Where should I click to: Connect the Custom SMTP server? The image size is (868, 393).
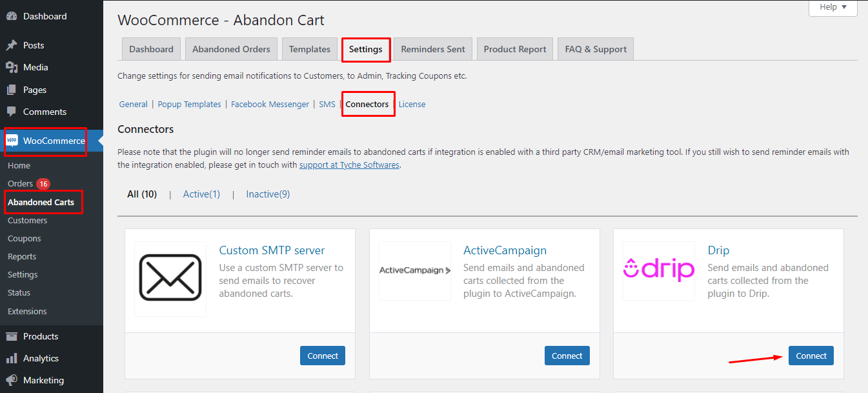tap(323, 356)
